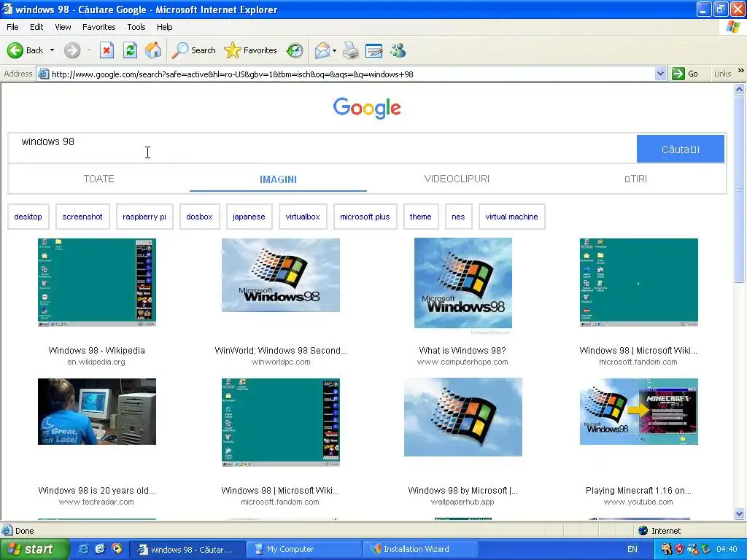Filter results by dosbox chip
747x560 pixels.
[199, 217]
